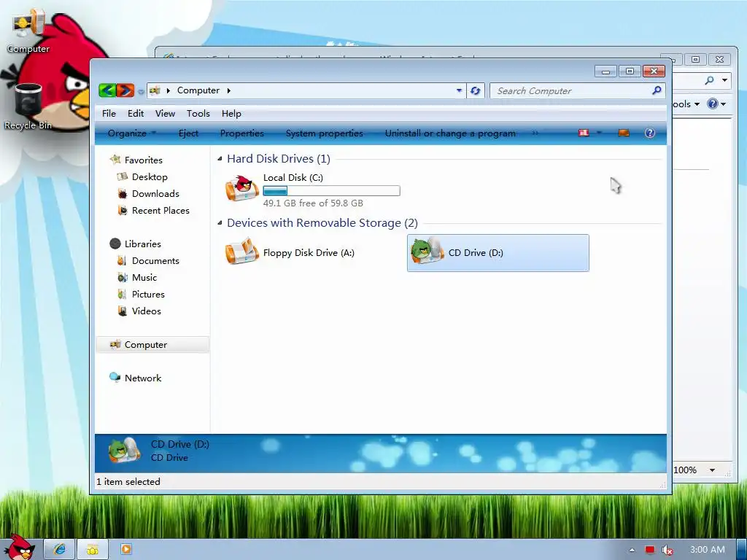Click the Computer breadcrumb in address bar
The image size is (747, 560).
pyautogui.click(x=198, y=90)
